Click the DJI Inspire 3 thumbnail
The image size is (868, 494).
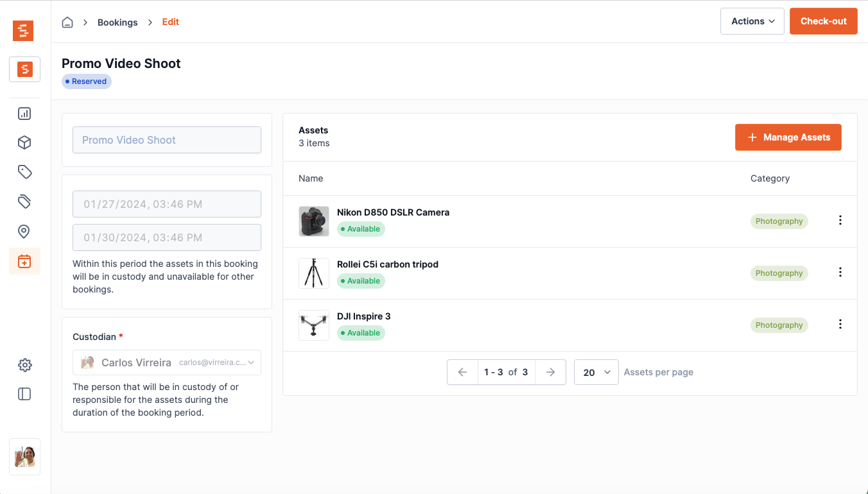click(314, 325)
